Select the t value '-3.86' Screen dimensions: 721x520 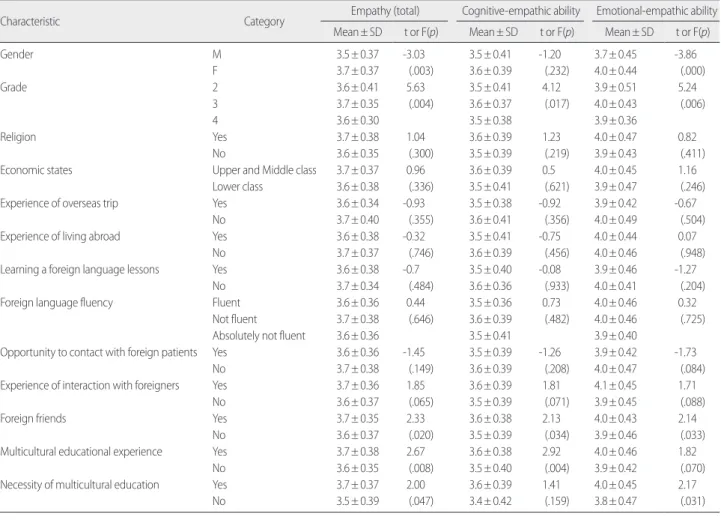[x=685, y=54]
